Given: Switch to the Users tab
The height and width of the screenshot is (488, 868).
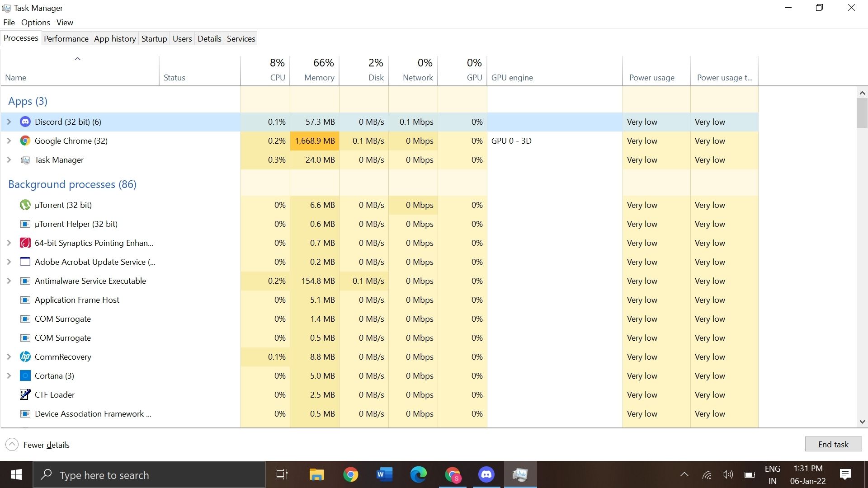Looking at the screenshot, I should click(x=182, y=39).
